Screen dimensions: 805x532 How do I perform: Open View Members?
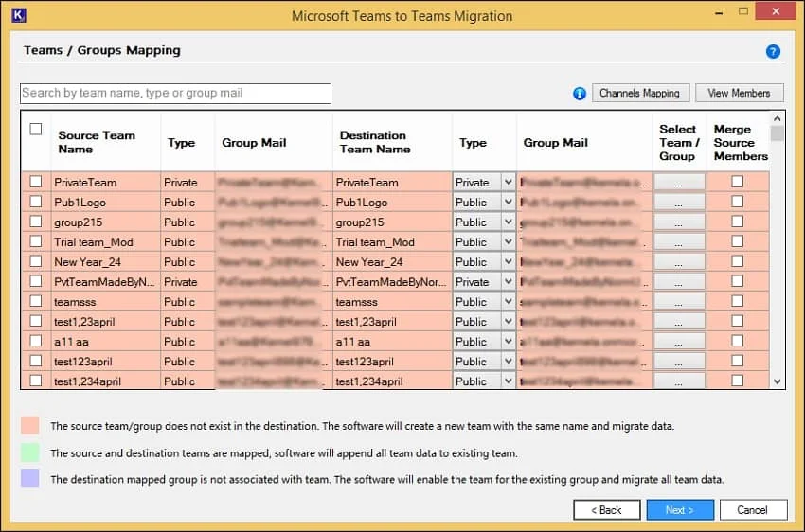739,94
